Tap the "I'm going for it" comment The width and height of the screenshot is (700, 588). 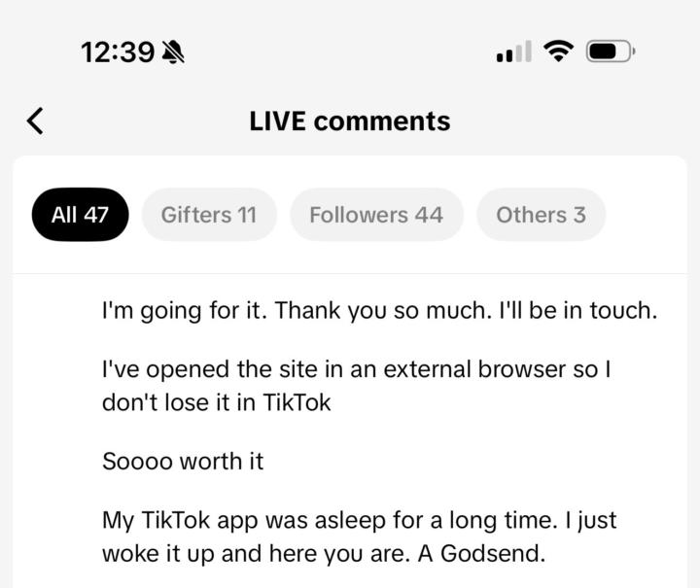pos(380,312)
